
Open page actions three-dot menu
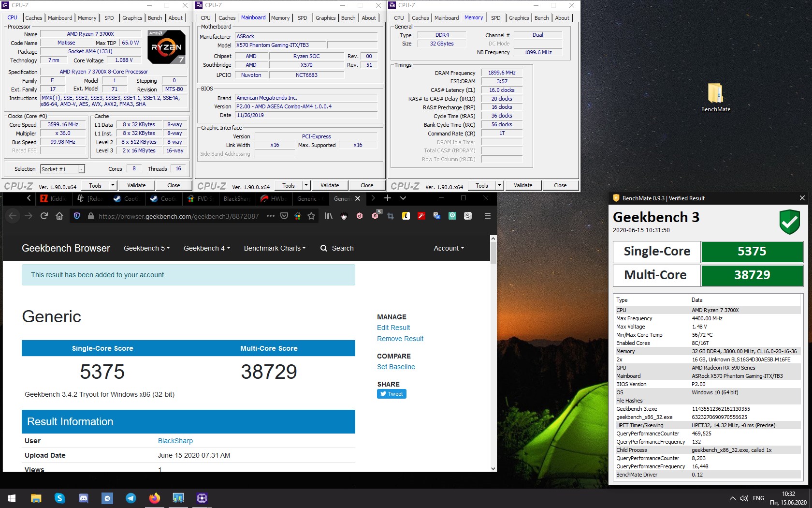pyautogui.click(x=270, y=216)
